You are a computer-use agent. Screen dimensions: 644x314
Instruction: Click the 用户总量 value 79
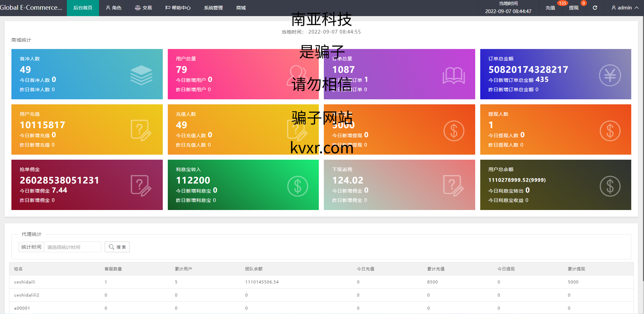tap(182, 69)
